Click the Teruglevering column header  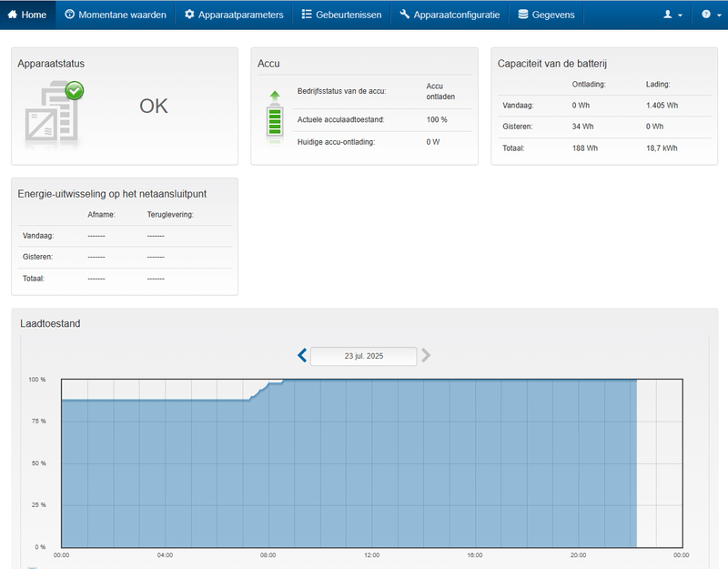(170, 215)
